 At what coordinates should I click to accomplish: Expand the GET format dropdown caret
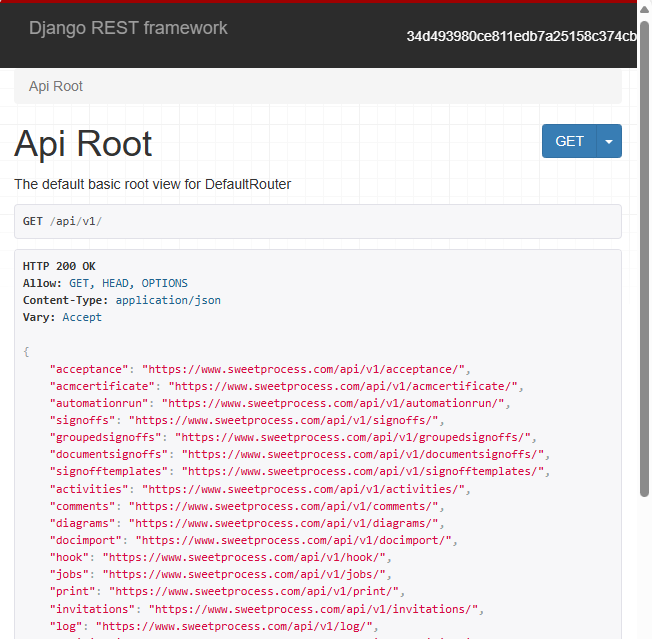609,141
